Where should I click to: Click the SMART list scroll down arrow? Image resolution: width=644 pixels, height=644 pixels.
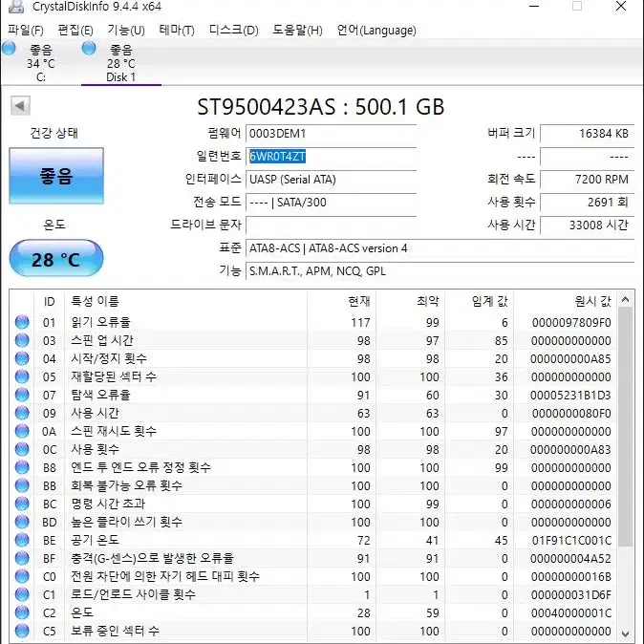point(625,633)
